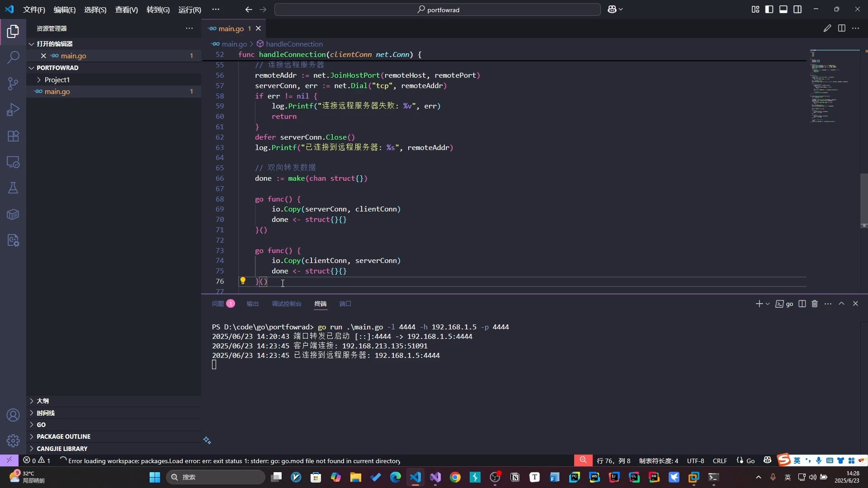The height and width of the screenshot is (488, 868).
Task: Click the code minimap overview
Action: pos(832,86)
